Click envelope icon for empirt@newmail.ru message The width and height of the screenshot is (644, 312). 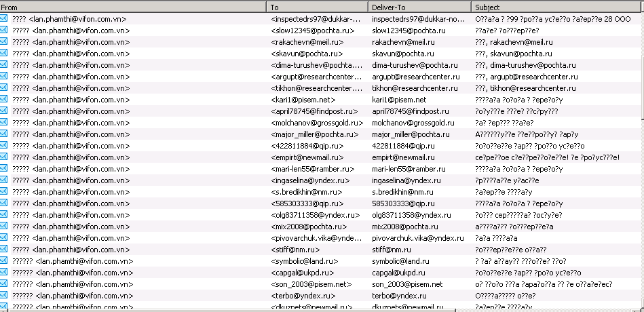[3, 157]
